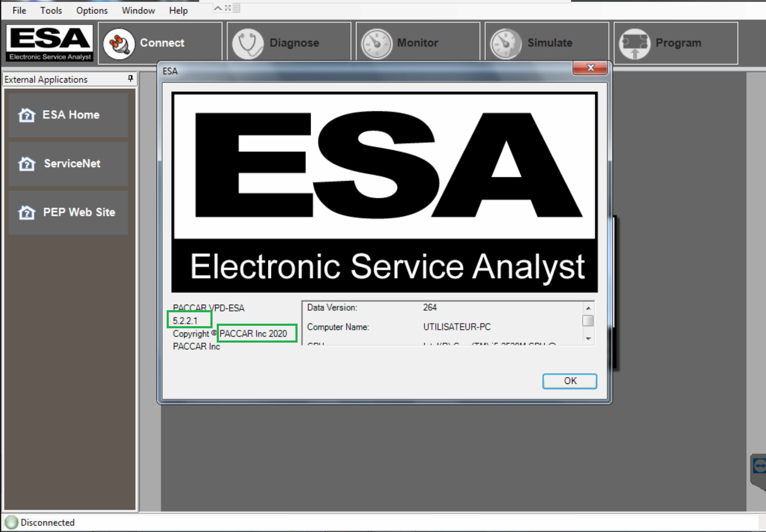Click the Simulate gauge icon
The image size is (766, 532).
tap(505, 44)
